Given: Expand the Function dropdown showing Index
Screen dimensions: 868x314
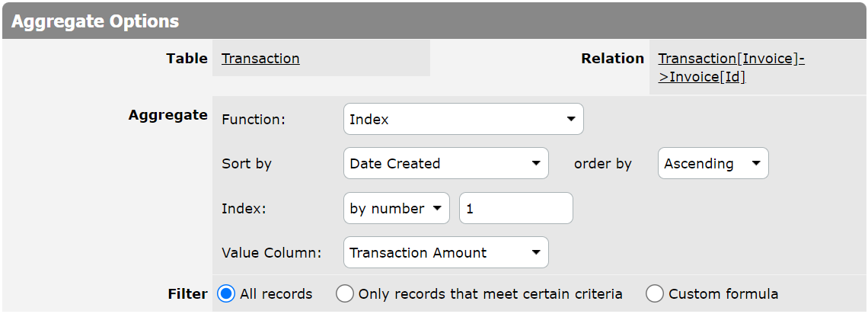Looking at the screenshot, I should (463, 120).
